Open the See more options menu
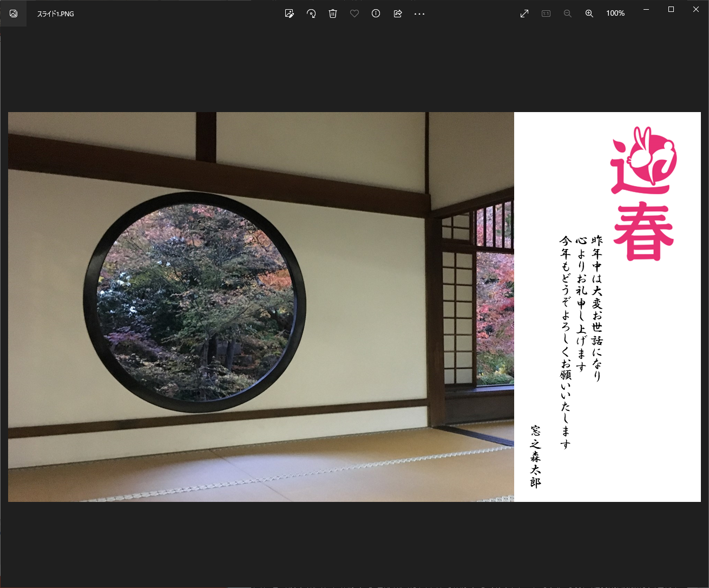The height and width of the screenshot is (588, 709). (x=419, y=14)
